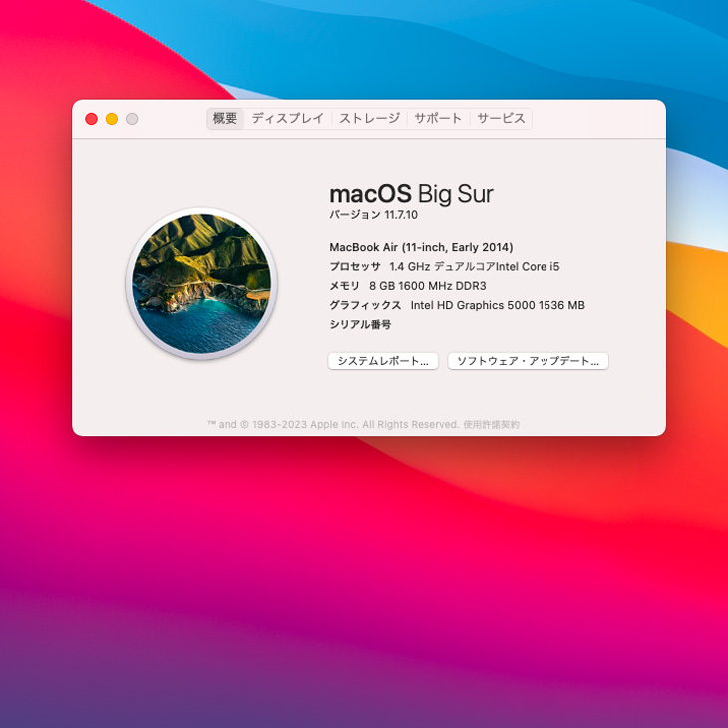Screen dimensions: 728x728
Task: Click the システムレポート... button
Action: (383, 361)
